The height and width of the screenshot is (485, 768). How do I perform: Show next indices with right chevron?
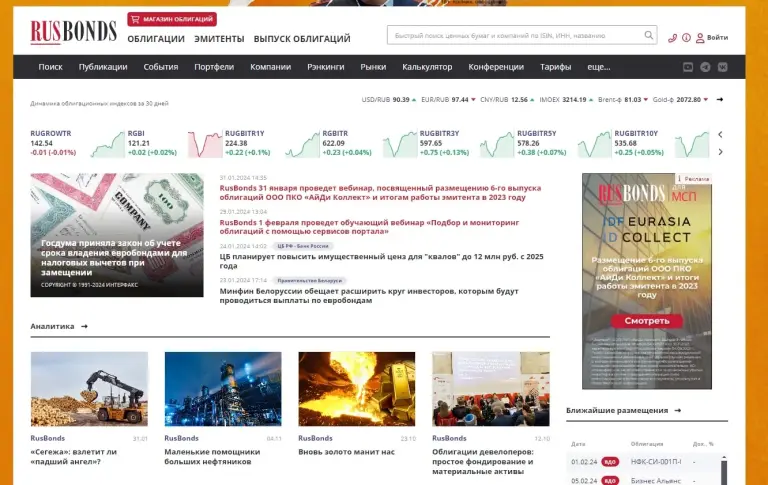(720, 152)
